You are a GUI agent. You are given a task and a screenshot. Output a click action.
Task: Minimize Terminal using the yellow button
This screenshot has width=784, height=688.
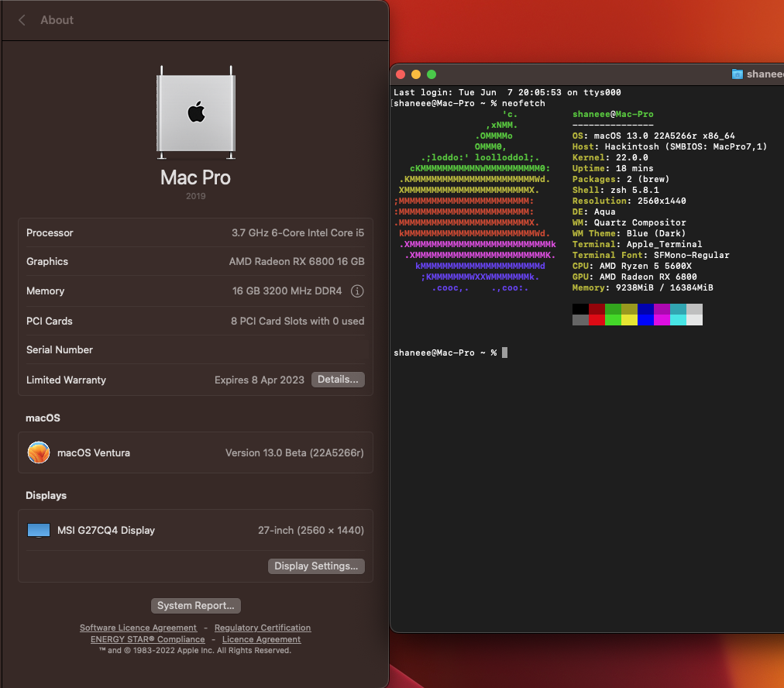click(x=416, y=74)
